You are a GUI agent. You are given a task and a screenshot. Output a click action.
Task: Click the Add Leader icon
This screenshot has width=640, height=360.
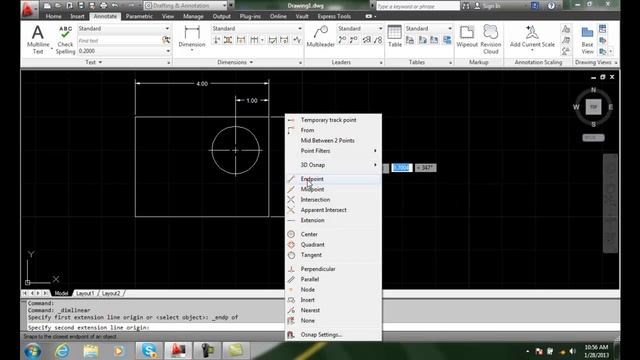coord(342,40)
